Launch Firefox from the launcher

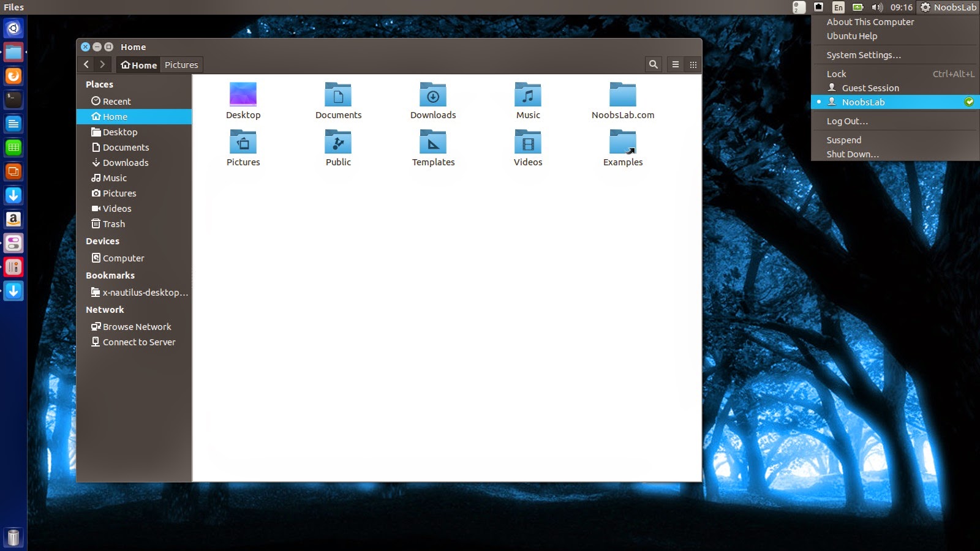[x=13, y=76]
